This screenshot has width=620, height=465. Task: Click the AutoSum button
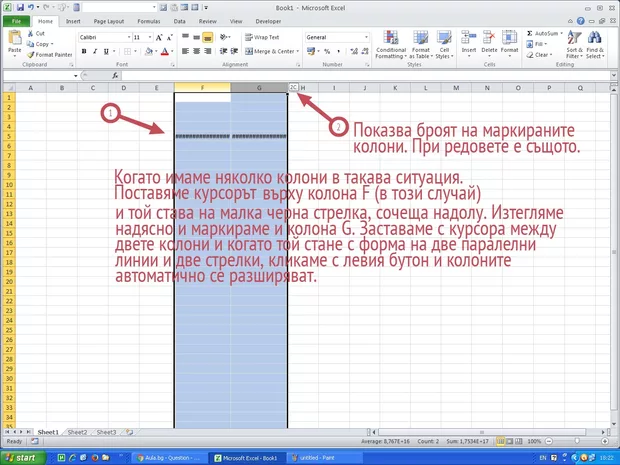coord(545,33)
